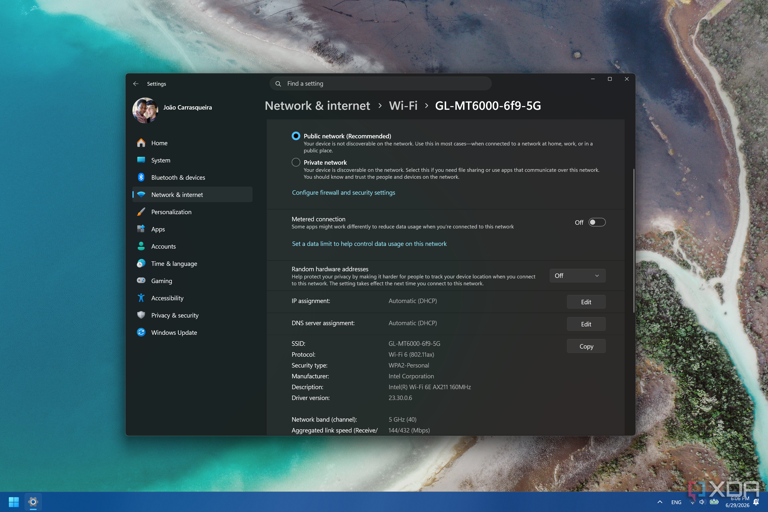Image resolution: width=768 pixels, height=512 pixels.
Task: Open Gaming settings in sidebar
Action: click(x=162, y=281)
